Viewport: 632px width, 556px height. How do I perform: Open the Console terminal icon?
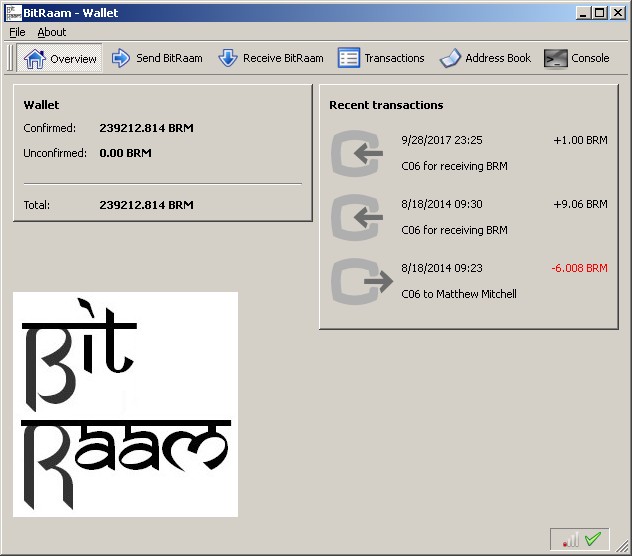tap(556, 58)
